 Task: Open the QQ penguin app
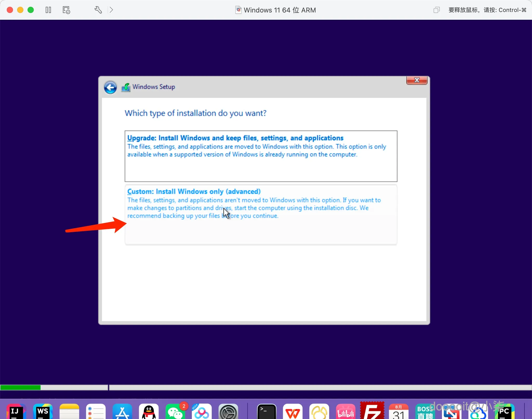pyautogui.click(x=149, y=412)
